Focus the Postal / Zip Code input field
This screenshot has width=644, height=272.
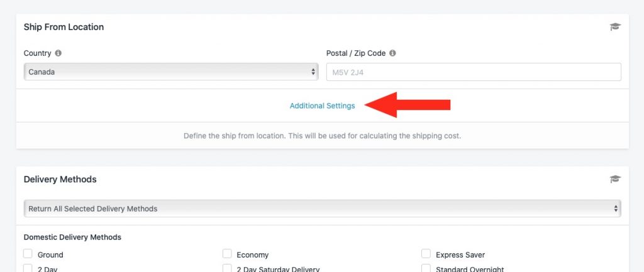(x=474, y=72)
